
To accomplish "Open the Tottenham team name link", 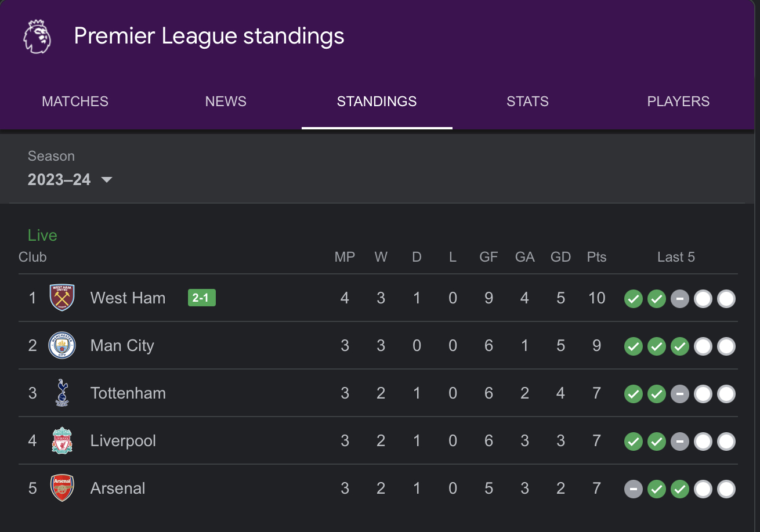I will click(128, 393).
